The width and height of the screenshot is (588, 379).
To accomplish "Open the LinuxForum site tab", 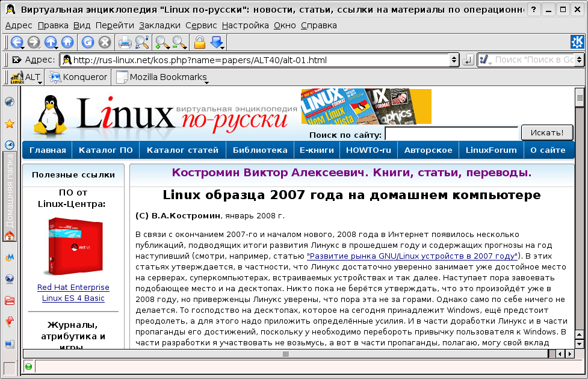I will click(x=491, y=150).
